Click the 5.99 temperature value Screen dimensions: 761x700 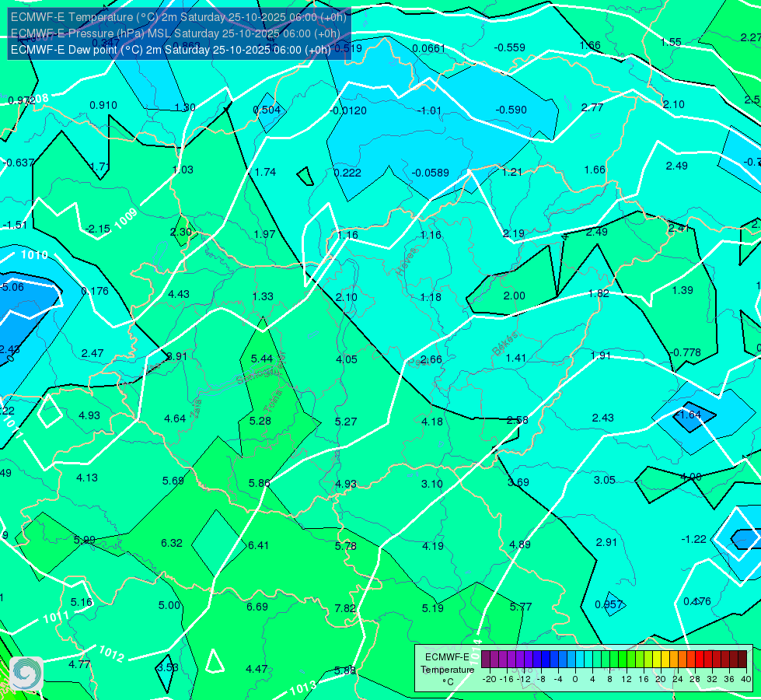tap(85, 541)
